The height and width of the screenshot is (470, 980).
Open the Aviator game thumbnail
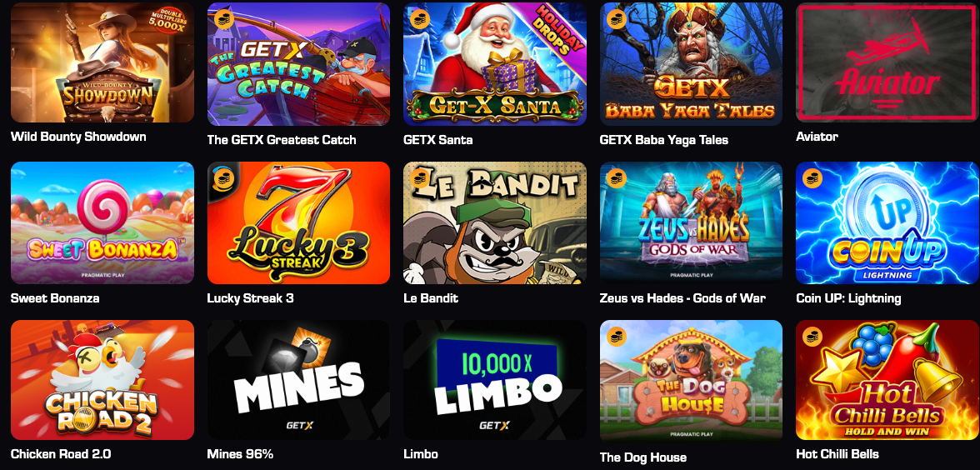coord(887,62)
